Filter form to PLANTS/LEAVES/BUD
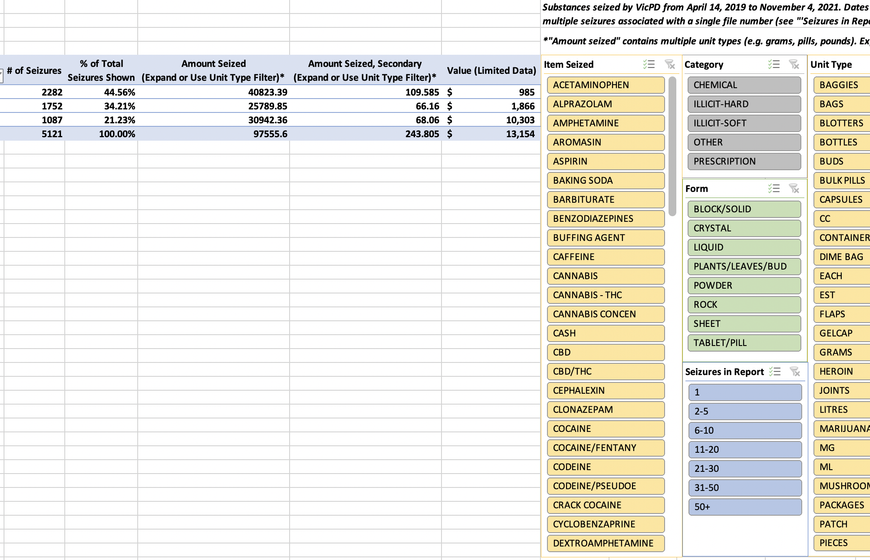 pos(744,266)
